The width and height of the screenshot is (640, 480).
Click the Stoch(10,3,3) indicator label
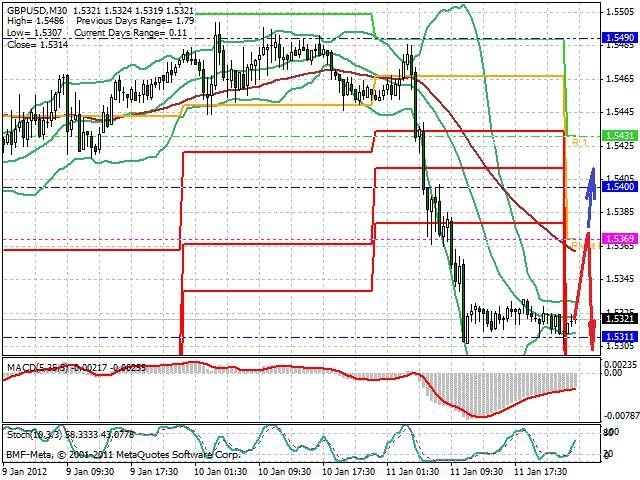(34, 435)
